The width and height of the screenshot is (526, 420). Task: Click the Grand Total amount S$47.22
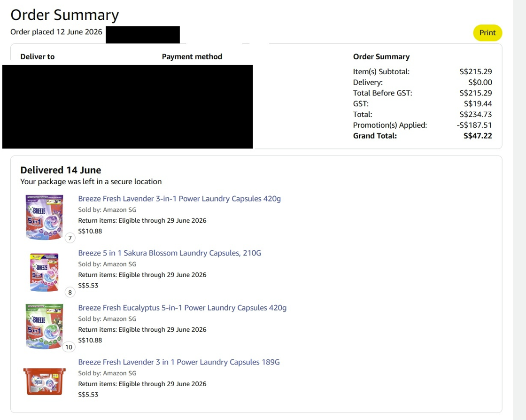coord(478,136)
